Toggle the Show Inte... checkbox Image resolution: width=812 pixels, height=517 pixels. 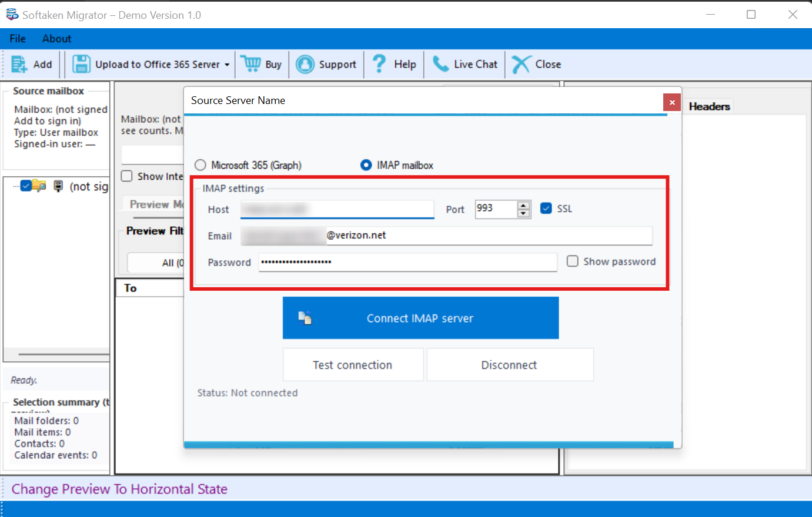126,176
